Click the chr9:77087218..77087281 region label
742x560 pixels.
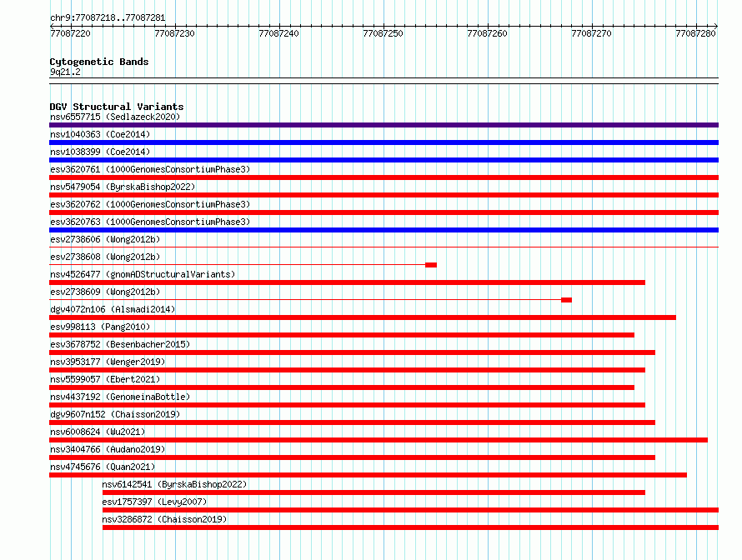108,18
